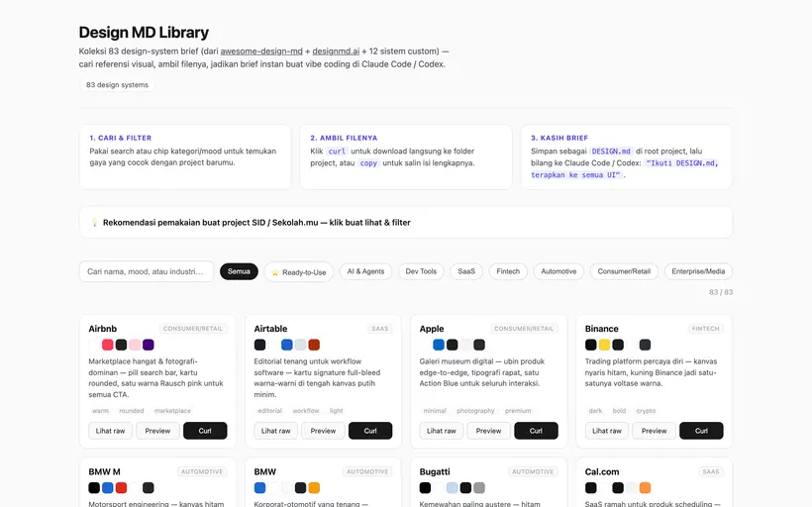The width and height of the screenshot is (812, 507).
Task: Click Airtable's blue color swatch
Action: tap(287, 345)
